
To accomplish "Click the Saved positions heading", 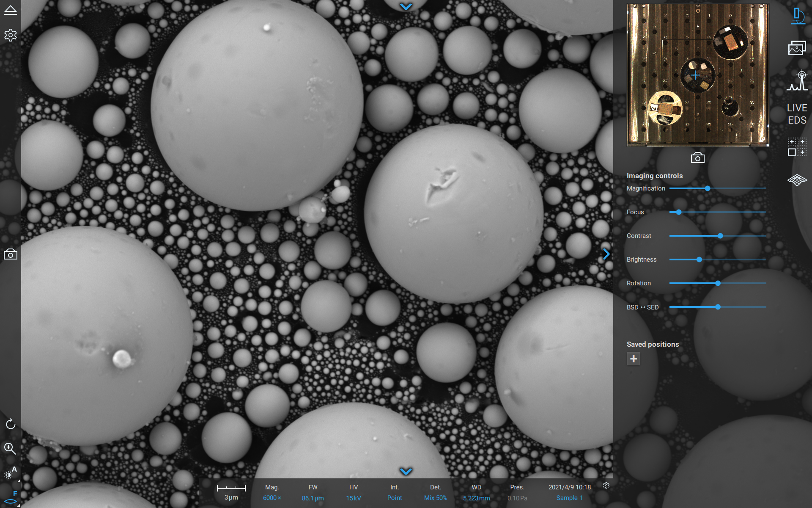I will coord(653,344).
